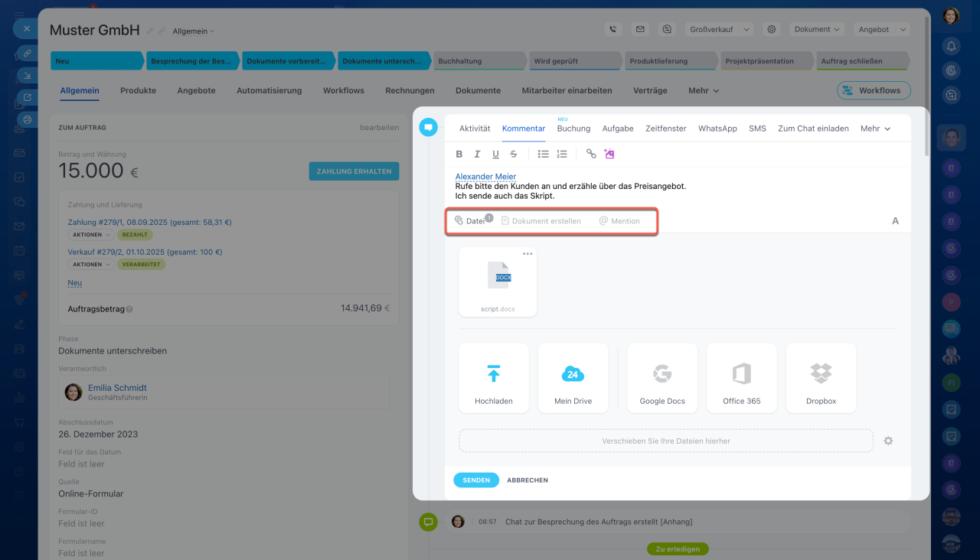Click Abbrechen to cancel the comment
The width and height of the screenshot is (980, 560).
pos(528,480)
